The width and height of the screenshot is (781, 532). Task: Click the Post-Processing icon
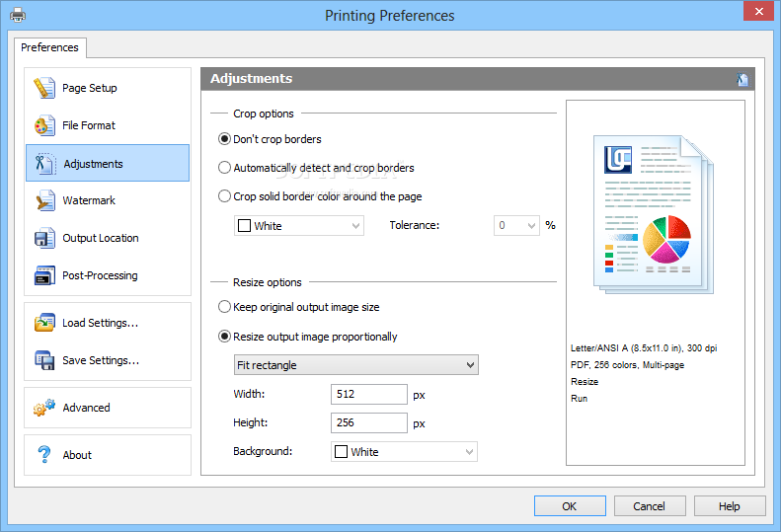click(44, 275)
